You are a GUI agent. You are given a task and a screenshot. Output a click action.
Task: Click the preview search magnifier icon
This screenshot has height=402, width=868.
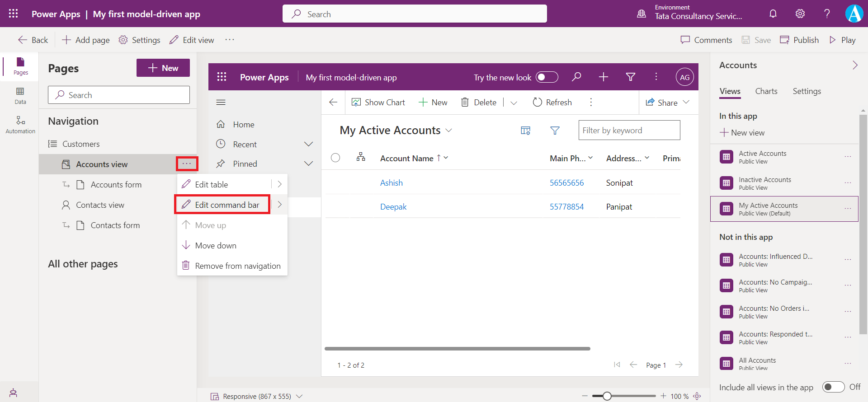coord(576,77)
